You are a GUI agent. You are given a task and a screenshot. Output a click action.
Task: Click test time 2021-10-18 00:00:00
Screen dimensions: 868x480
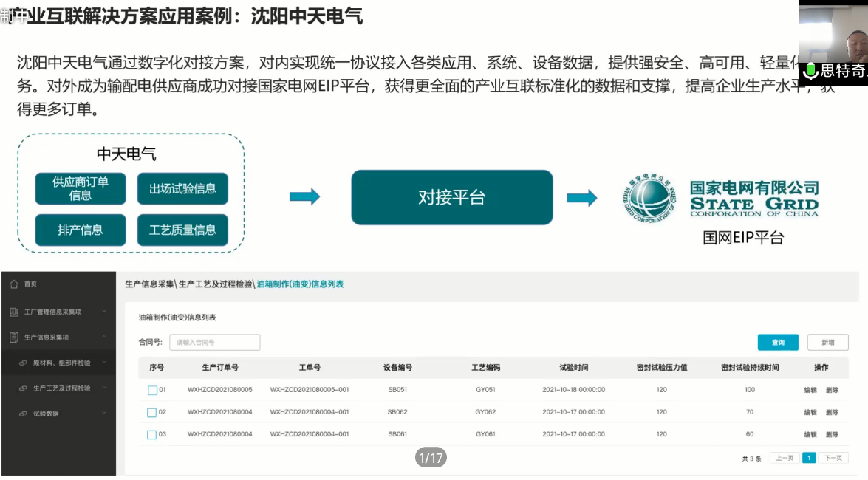(x=573, y=390)
